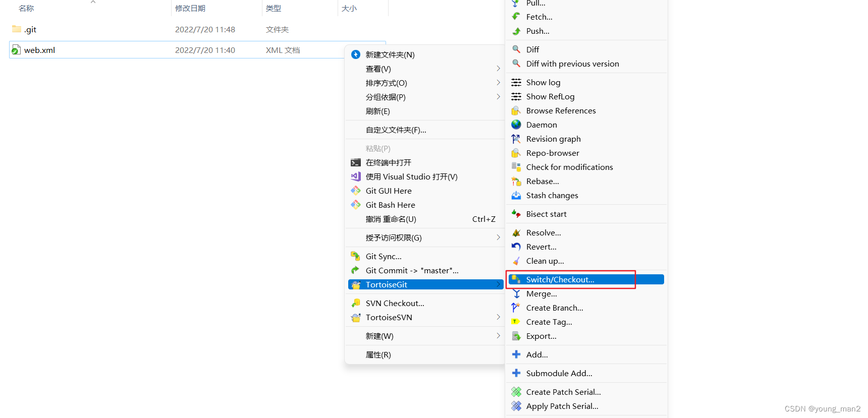868x418 pixels.
Task: Click the Create Branch icon
Action: [x=516, y=308]
